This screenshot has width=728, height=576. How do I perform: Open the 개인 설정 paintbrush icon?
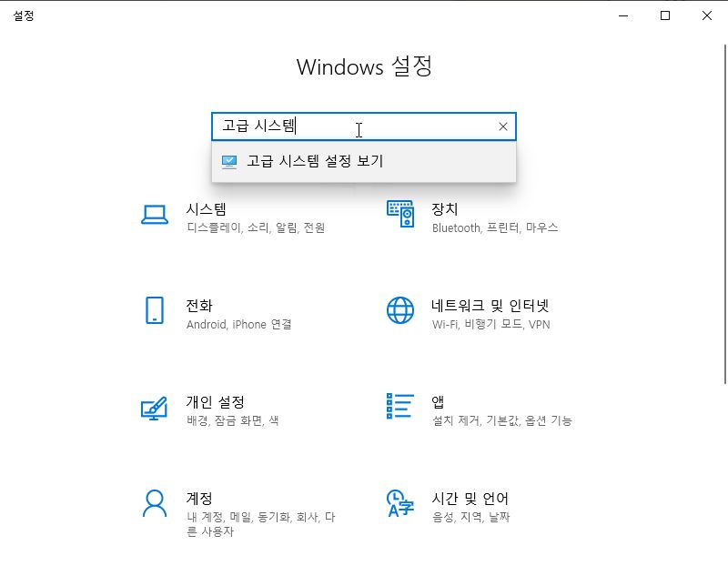tap(154, 409)
